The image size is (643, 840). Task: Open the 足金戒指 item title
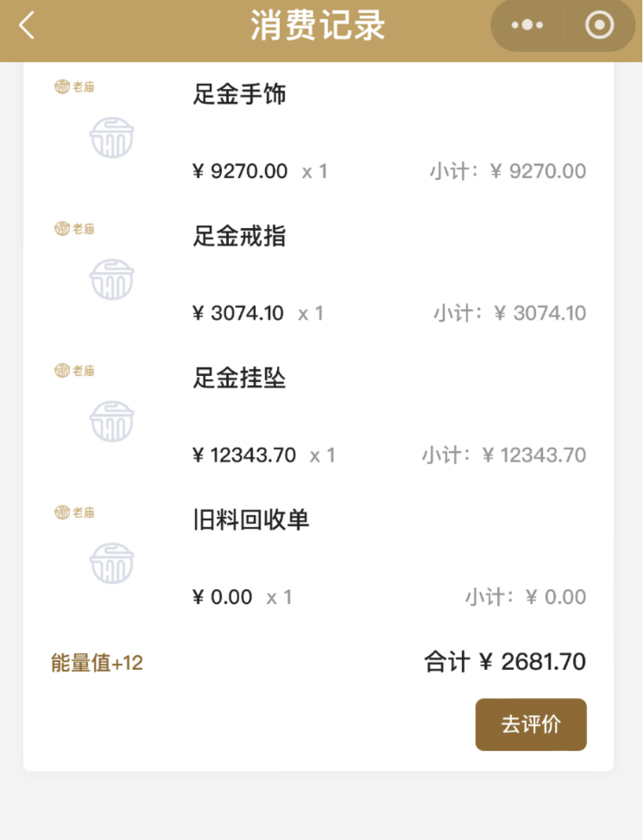239,237
